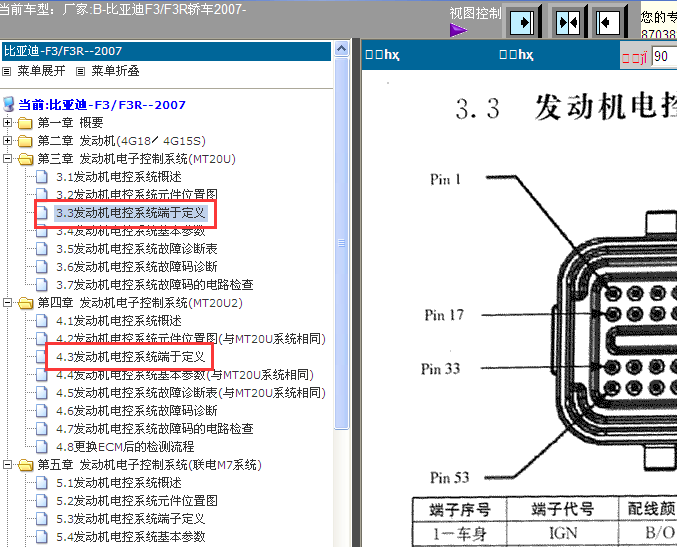Click folder icon of 第二章 发动机

point(25,141)
